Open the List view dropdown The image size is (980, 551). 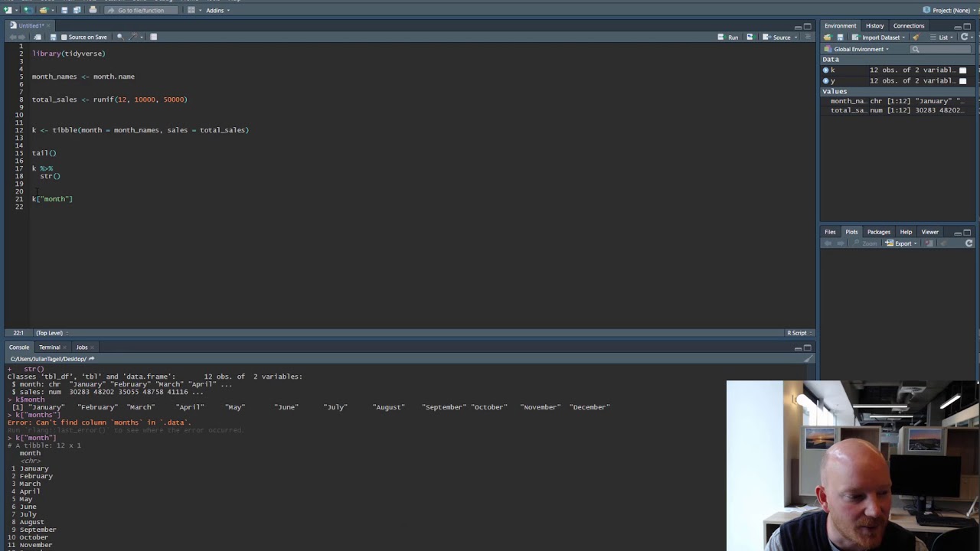tap(943, 37)
